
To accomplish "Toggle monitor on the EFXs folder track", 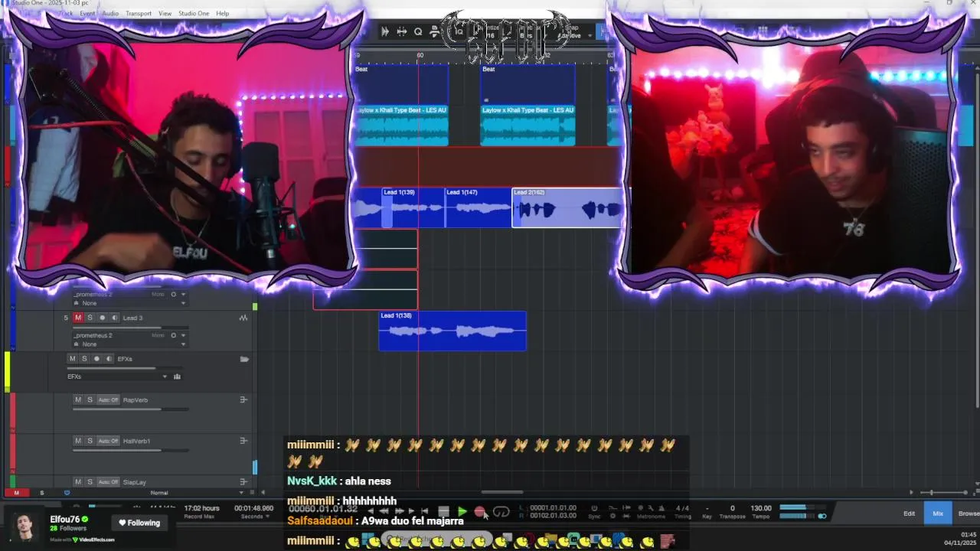I will 109,359.
